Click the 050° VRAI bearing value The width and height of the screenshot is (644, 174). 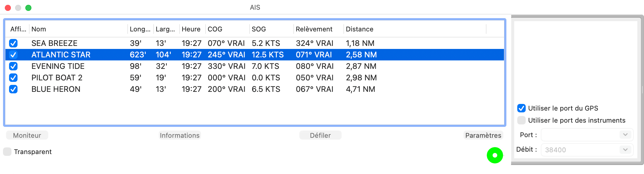click(314, 78)
